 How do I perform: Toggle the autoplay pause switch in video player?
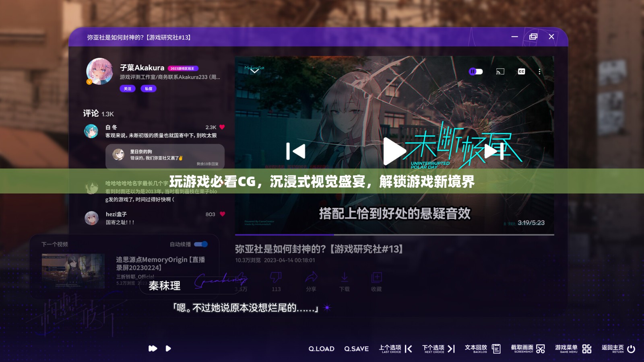(476, 72)
